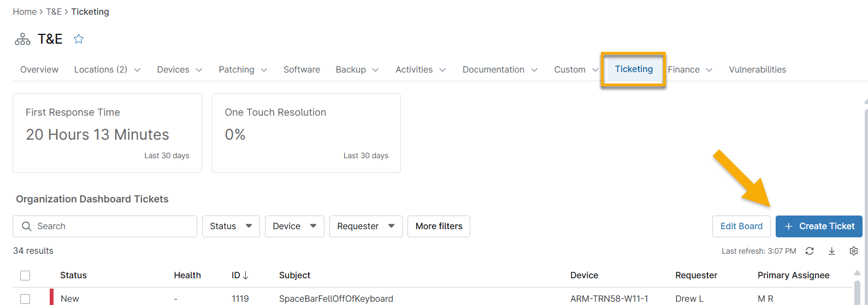The width and height of the screenshot is (868, 305).
Task: Refresh the ticket list
Action: [810, 251]
